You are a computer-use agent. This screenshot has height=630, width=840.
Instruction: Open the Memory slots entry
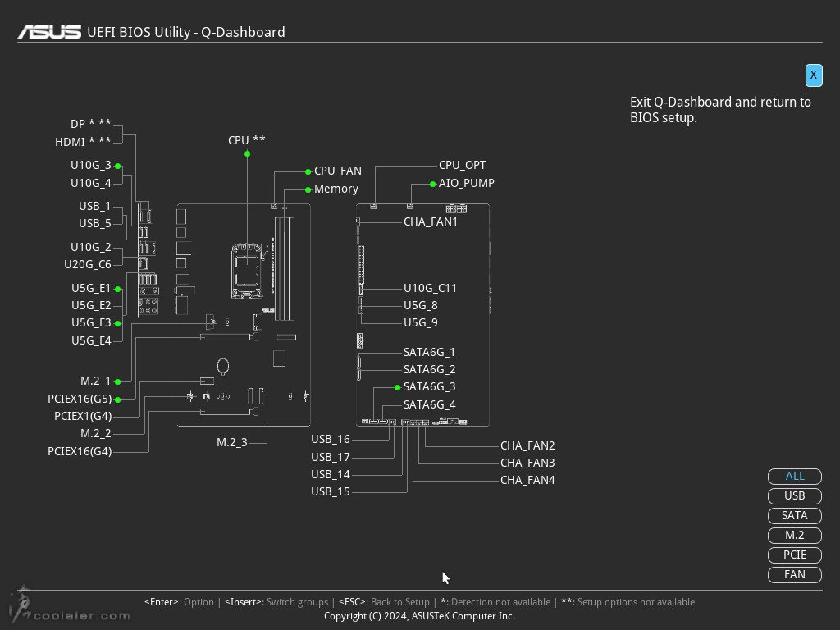(336, 189)
